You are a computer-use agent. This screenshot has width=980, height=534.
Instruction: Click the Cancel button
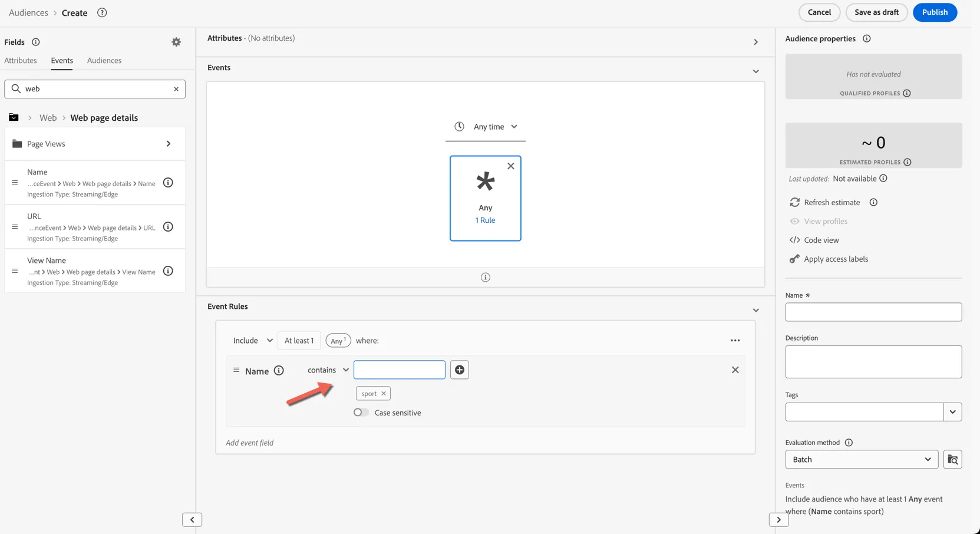(x=819, y=12)
